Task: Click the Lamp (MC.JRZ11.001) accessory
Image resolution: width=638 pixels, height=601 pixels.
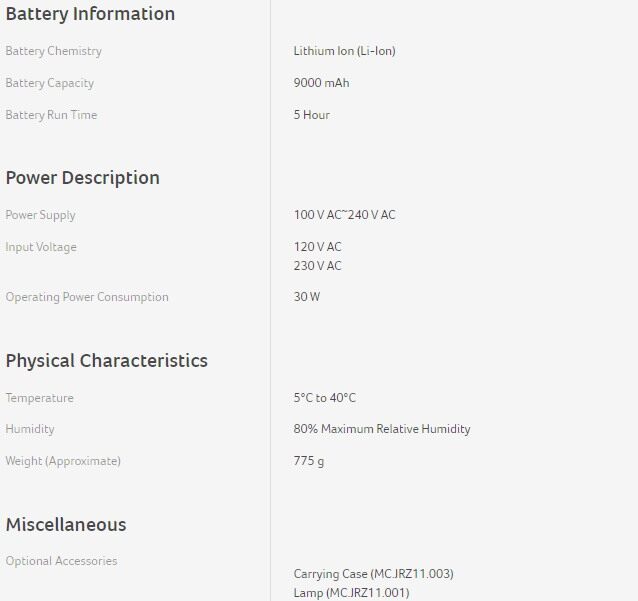Action: 351,593
